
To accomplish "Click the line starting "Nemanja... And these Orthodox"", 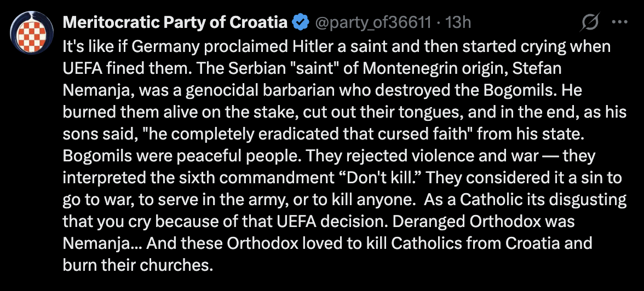I will [x=327, y=244].
